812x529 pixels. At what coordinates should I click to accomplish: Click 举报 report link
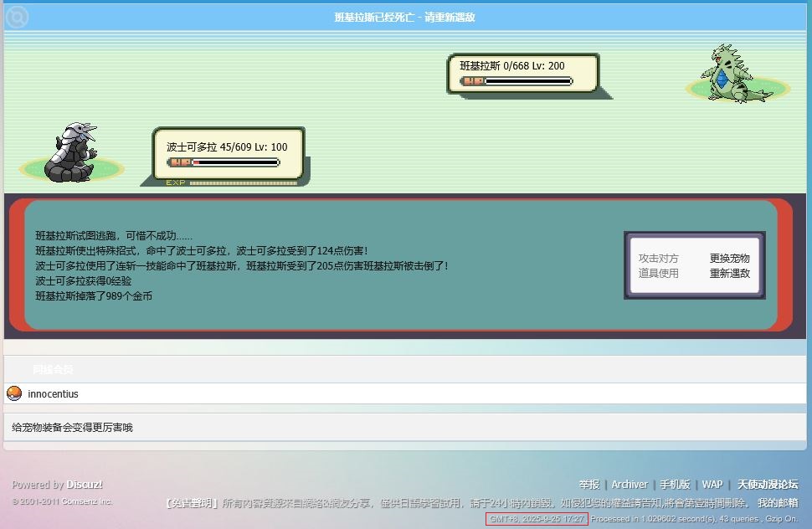589,485
